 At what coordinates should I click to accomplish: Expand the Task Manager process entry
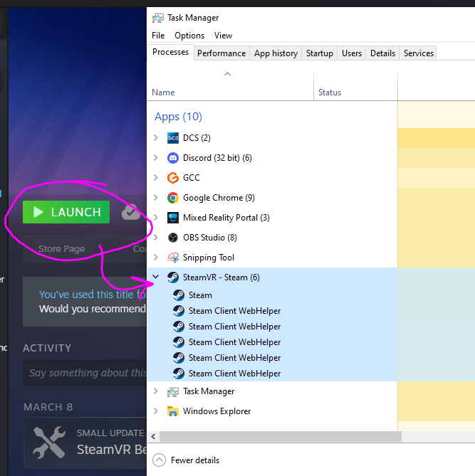point(155,391)
